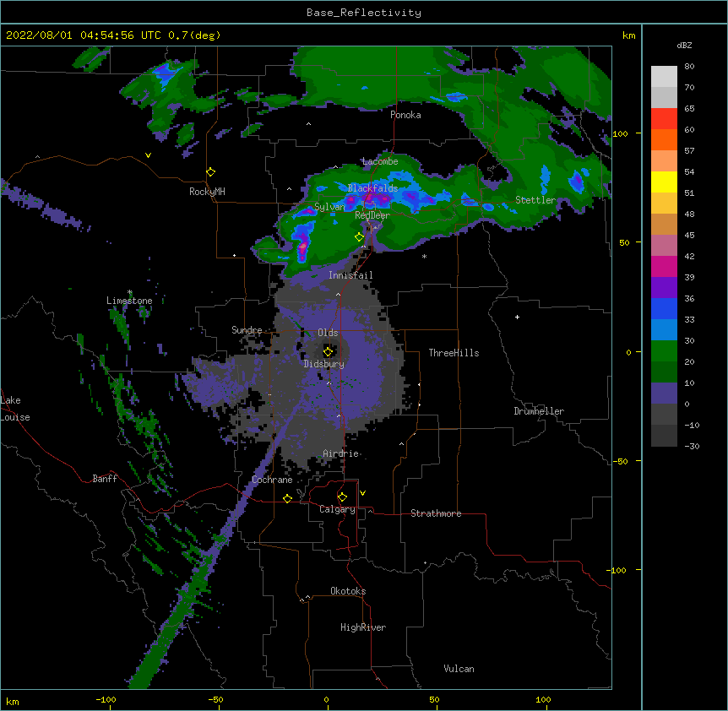Click the white plus marker north of Drumheller
This screenshot has width=728, height=711.
pos(517,317)
